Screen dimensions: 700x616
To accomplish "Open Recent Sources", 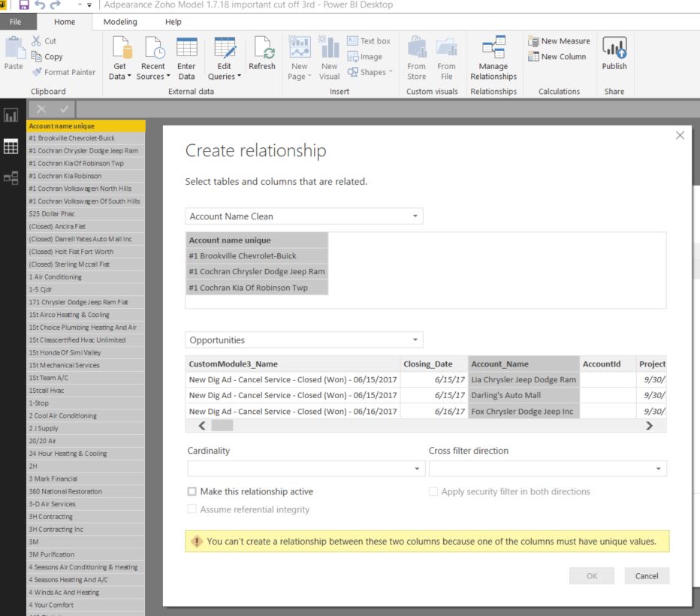I will [x=153, y=58].
